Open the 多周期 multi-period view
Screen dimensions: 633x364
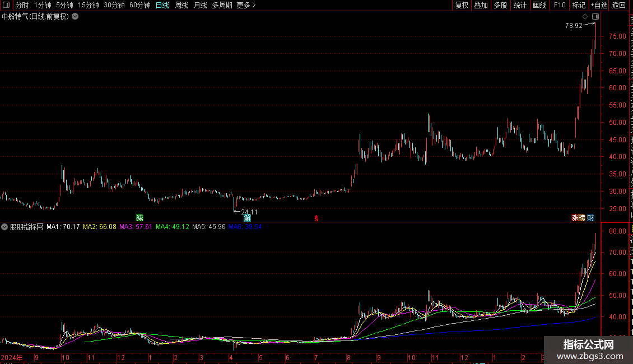(222, 5)
